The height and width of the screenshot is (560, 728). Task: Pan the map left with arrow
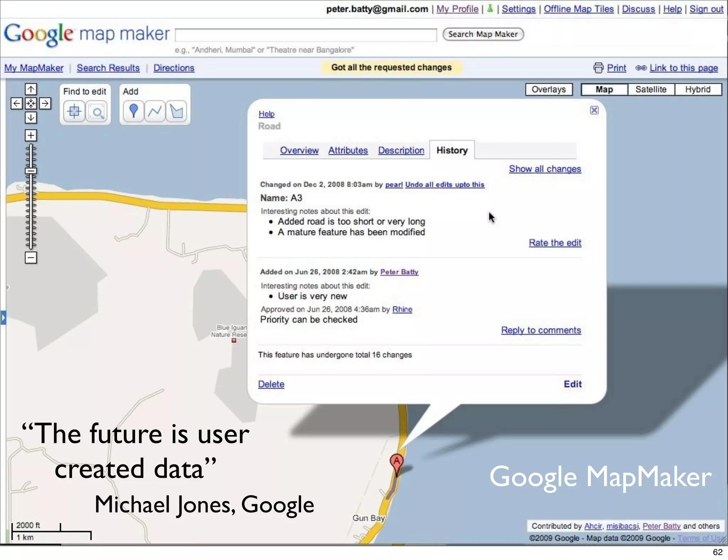point(17,103)
